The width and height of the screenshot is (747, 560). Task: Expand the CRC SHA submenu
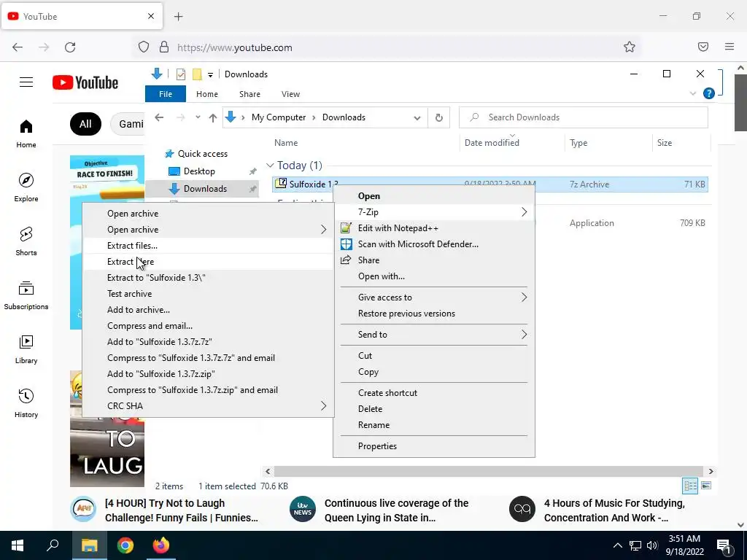[x=208, y=405]
